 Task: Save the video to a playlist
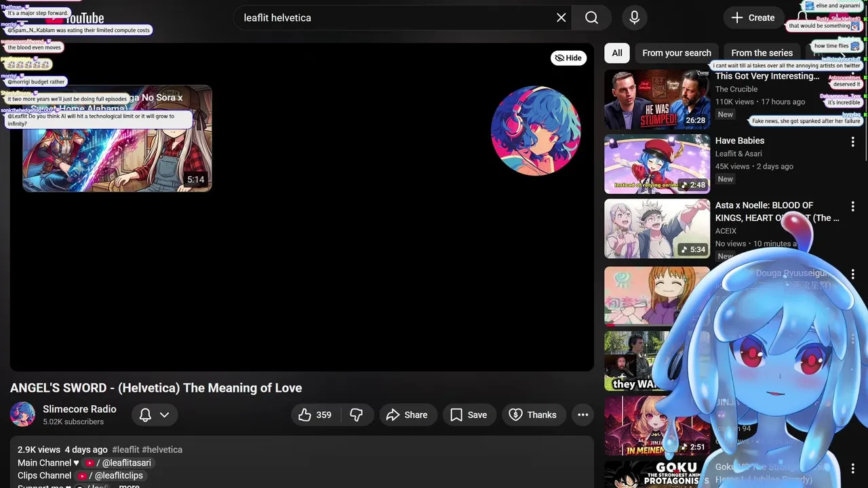coord(469,415)
